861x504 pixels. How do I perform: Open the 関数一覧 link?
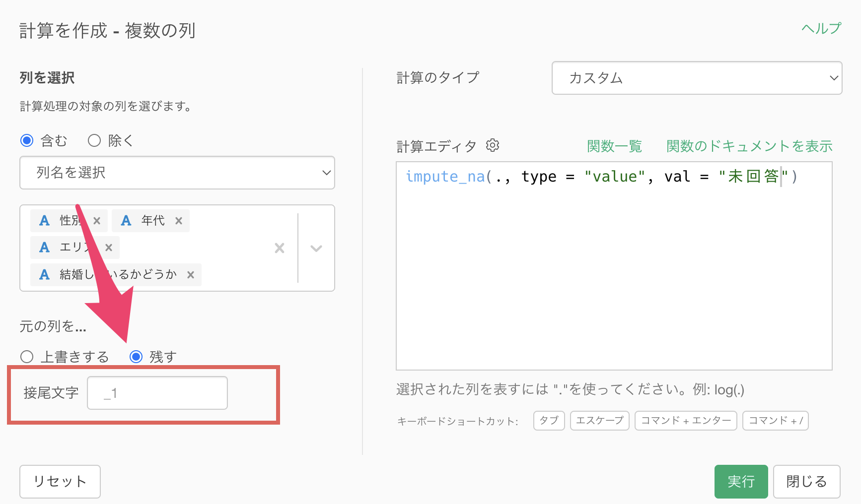pyautogui.click(x=614, y=146)
